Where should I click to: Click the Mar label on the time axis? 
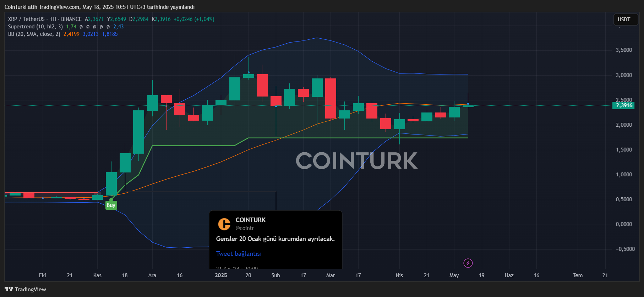point(331,275)
